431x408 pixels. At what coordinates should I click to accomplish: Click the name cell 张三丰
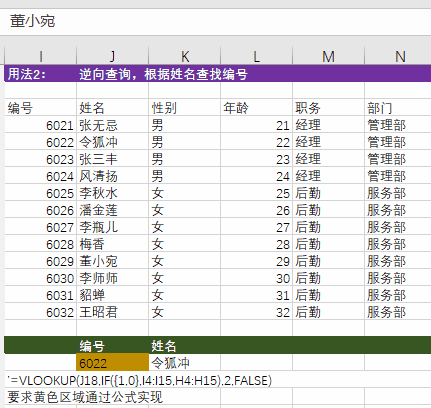pyautogui.click(x=113, y=159)
